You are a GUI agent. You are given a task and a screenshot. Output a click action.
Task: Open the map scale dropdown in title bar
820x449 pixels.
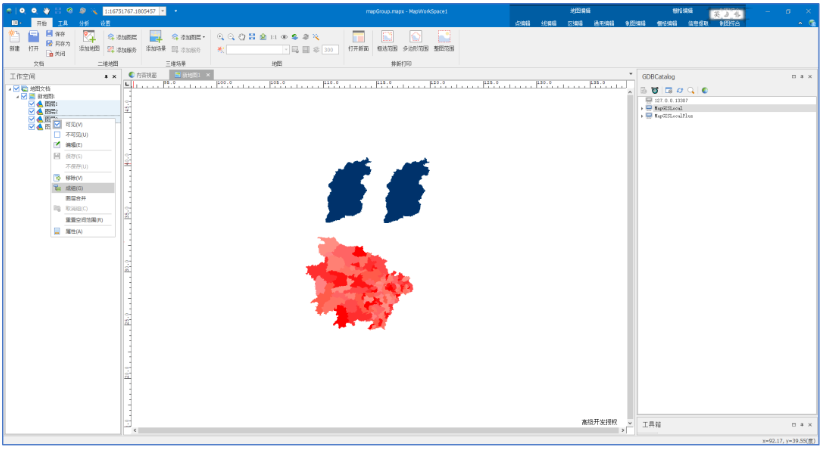coord(163,11)
